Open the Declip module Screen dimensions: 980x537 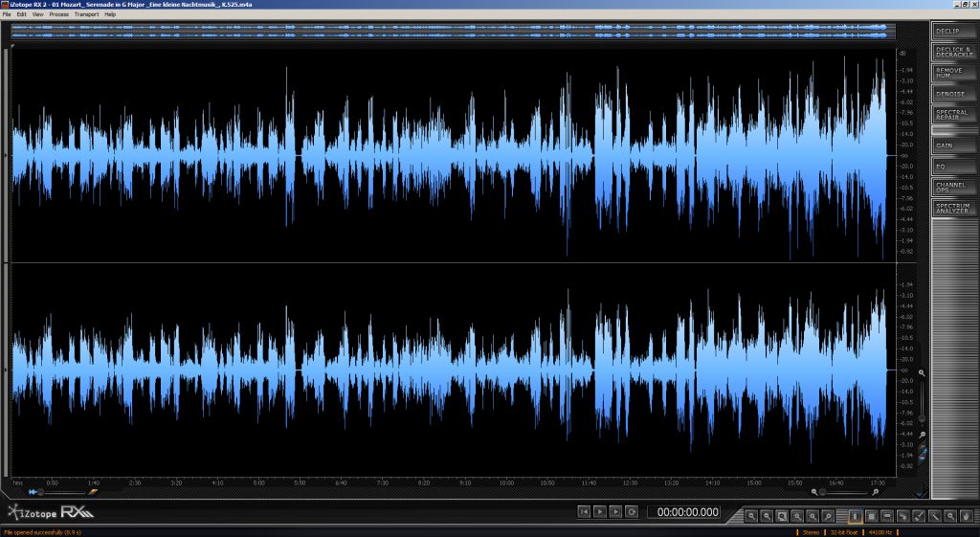[x=954, y=31]
